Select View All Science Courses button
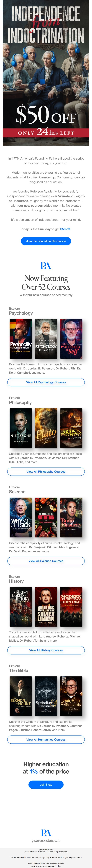Viewport: 92px width, 868px height. point(46,561)
